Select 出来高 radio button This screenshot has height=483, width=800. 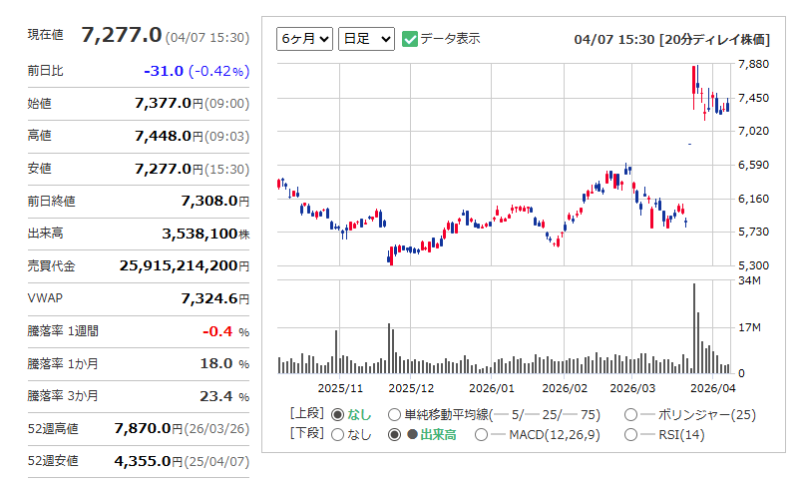394,435
